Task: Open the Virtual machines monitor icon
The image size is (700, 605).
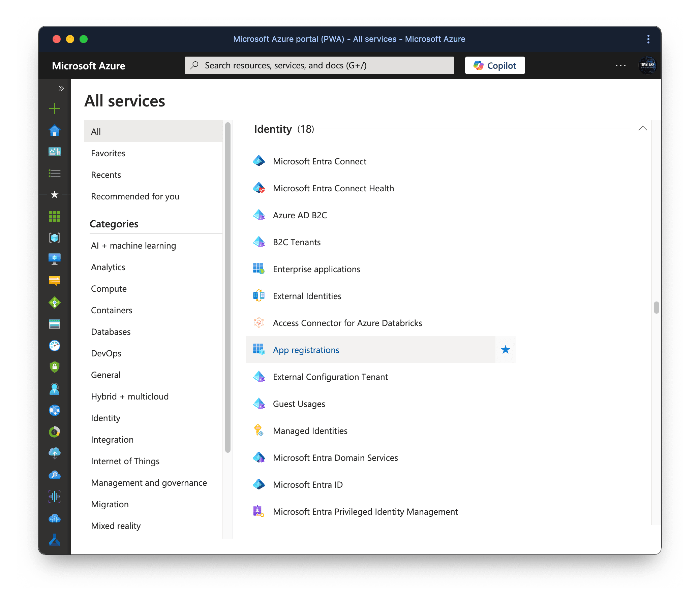Action: [54, 259]
